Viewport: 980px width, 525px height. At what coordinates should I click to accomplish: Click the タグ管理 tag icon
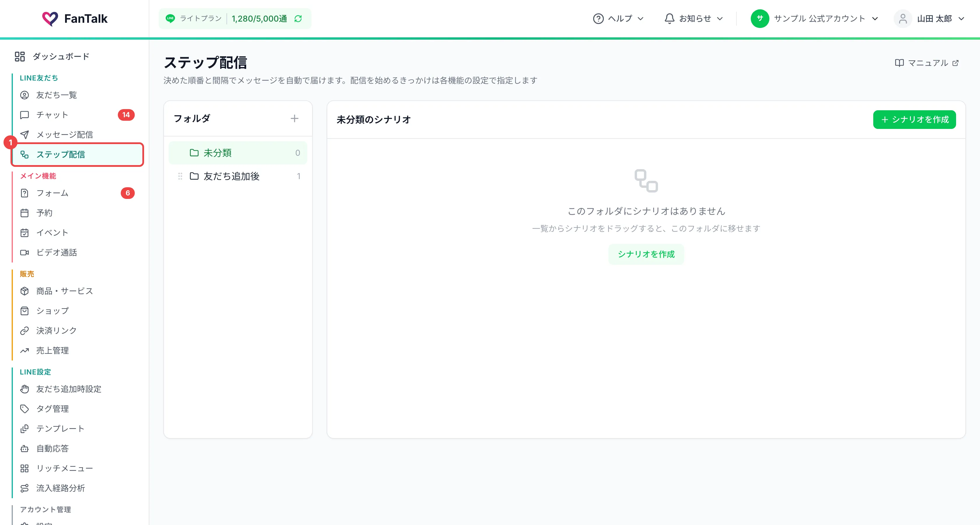pyautogui.click(x=24, y=409)
